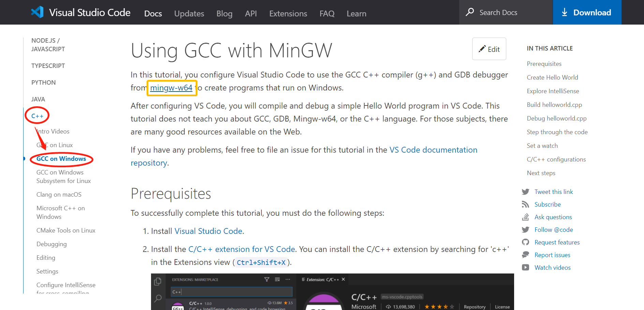Image resolution: width=644 pixels, height=310 pixels.
Task: Click the Stack Overflow icon for "Ask questions"
Action: click(x=526, y=217)
